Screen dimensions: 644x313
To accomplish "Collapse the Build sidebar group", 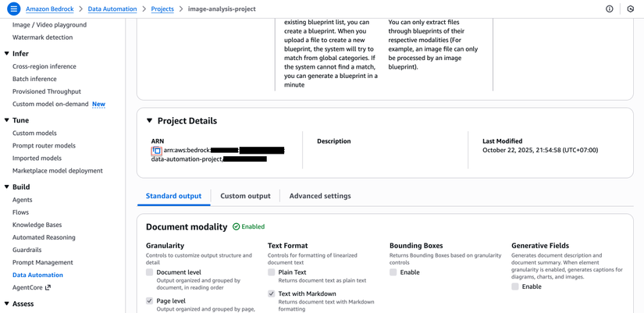I will pos(7,187).
